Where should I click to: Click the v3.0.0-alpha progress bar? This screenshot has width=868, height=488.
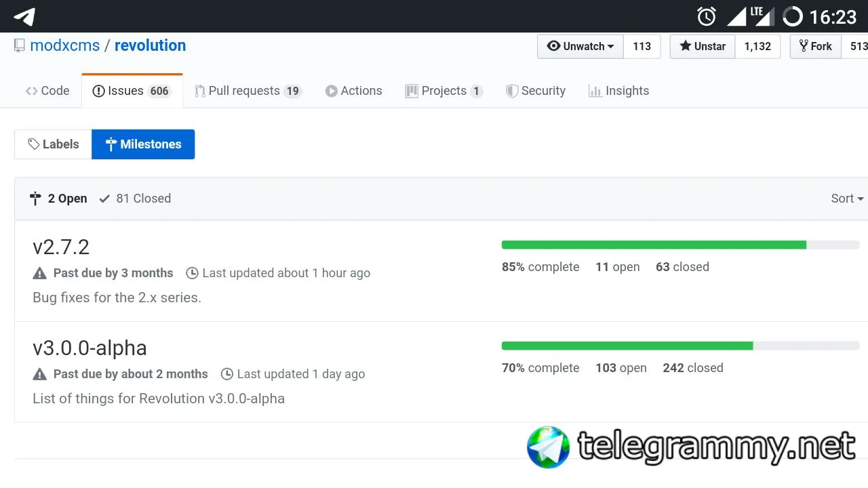681,346
